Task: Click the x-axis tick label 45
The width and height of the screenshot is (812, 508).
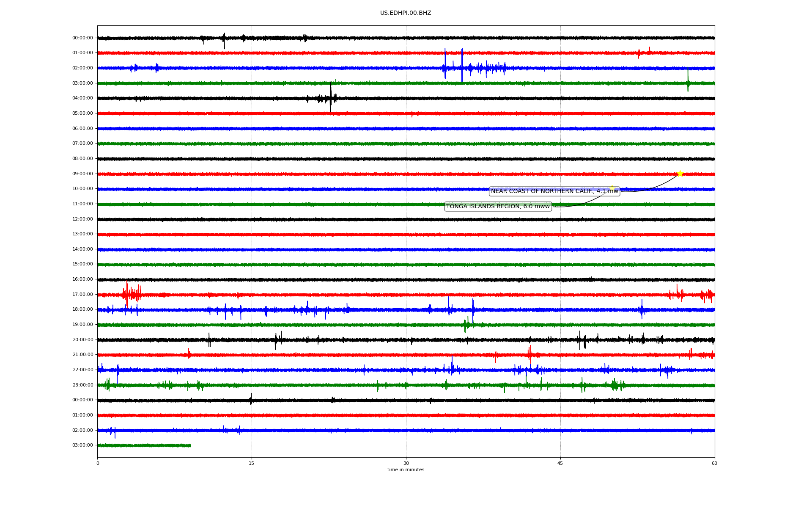Action: click(x=560, y=463)
